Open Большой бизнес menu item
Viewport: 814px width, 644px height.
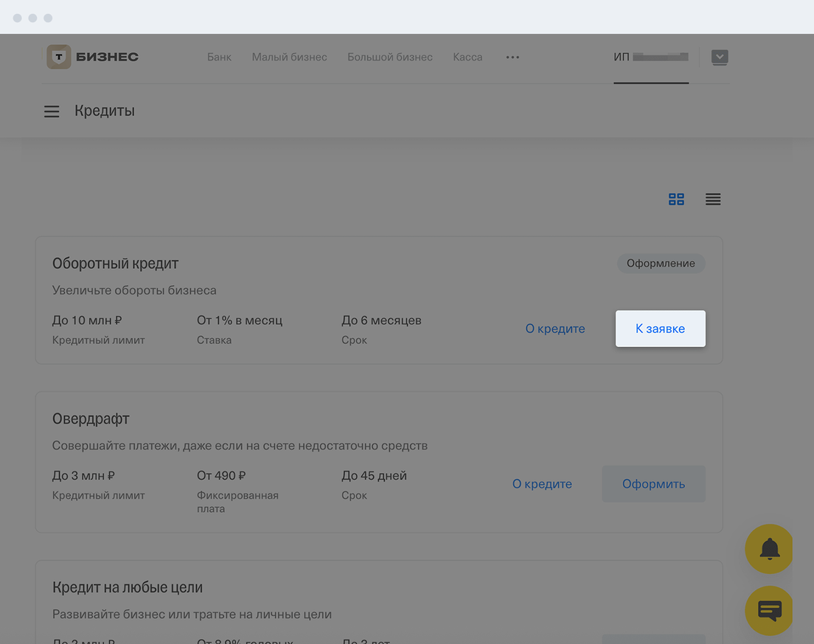(390, 57)
